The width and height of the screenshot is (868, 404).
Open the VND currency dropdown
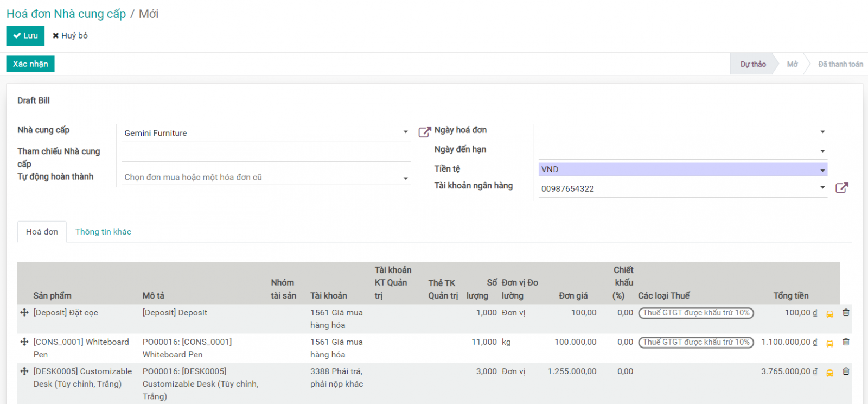click(x=822, y=171)
